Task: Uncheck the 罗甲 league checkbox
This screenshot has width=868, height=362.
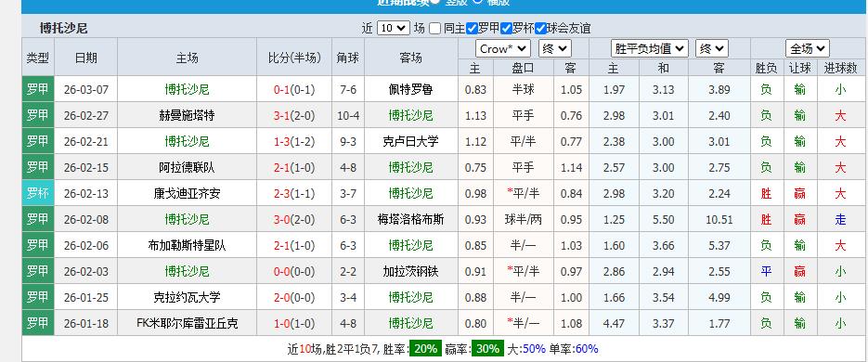Action: (x=473, y=28)
